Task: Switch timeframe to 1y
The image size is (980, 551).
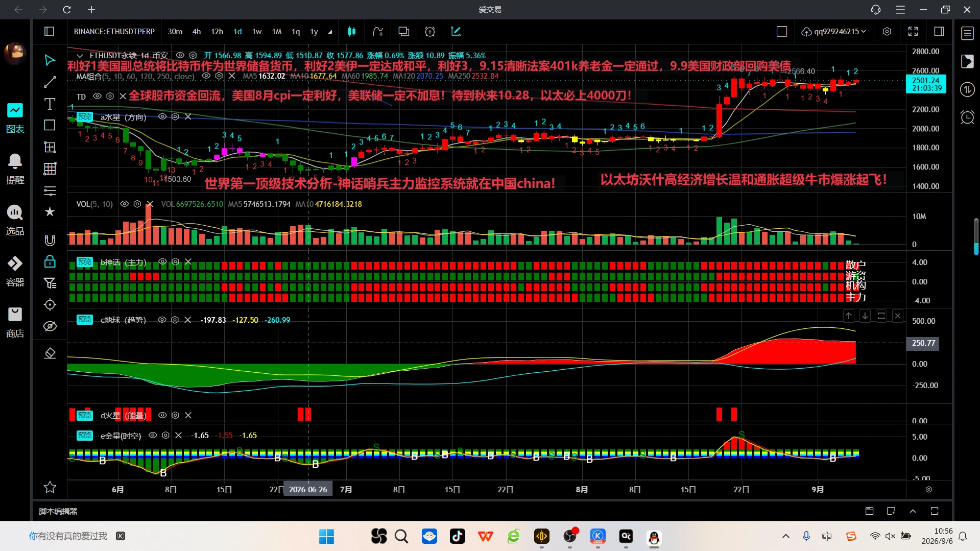Action: [314, 32]
